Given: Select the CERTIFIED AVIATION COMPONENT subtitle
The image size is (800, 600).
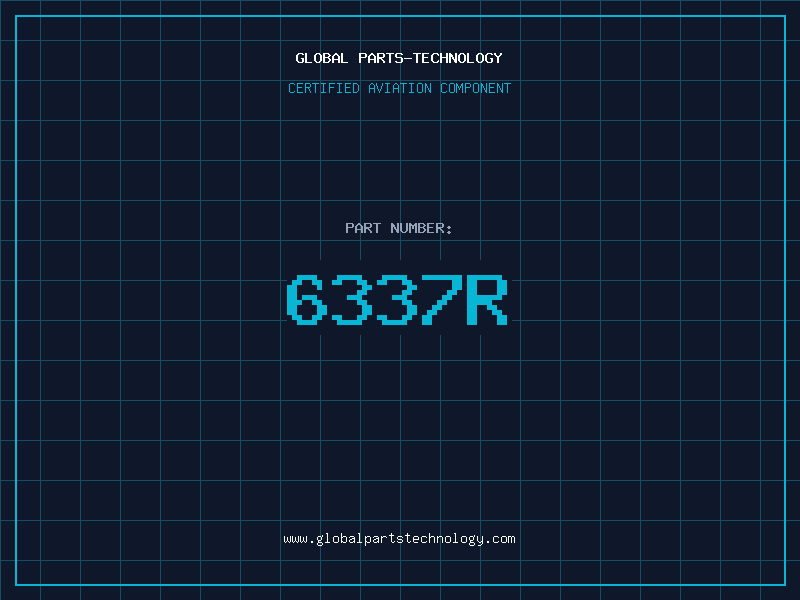Looking at the screenshot, I should [399, 88].
